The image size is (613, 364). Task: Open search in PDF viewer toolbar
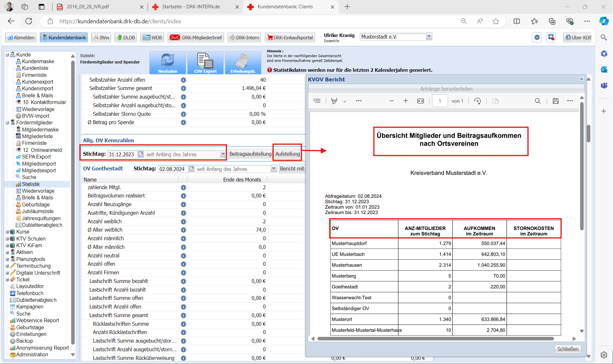(538, 101)
